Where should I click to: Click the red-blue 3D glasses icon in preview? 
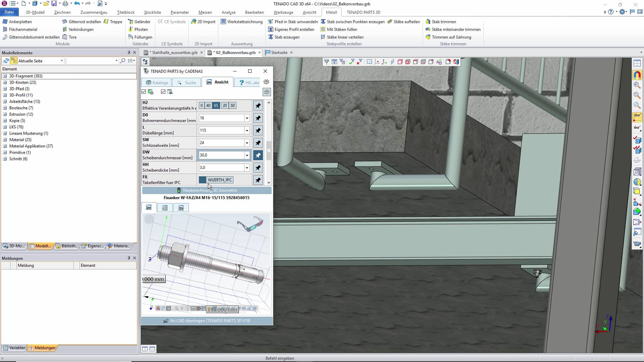[x=250, y=224]
